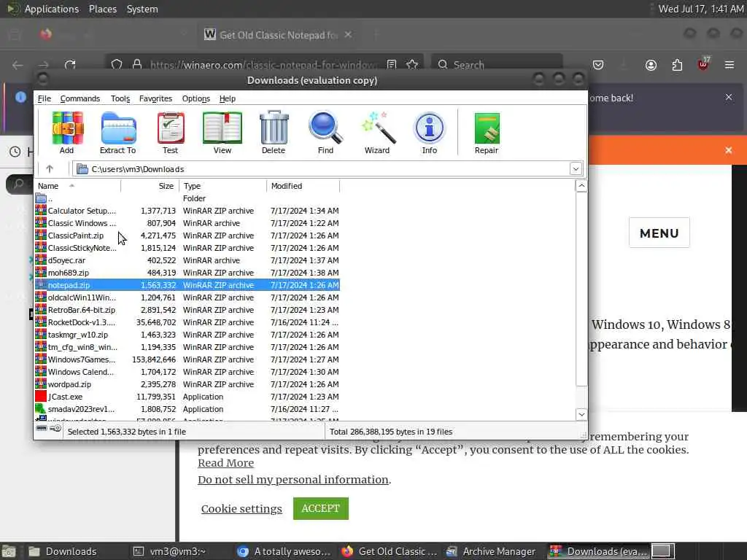Select the wordpad.zip file

(187, 384)
